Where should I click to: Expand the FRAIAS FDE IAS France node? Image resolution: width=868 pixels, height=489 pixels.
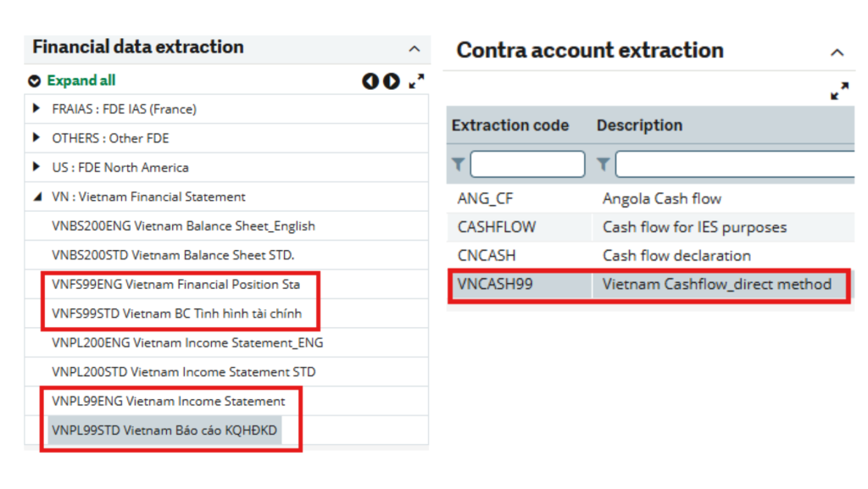[36, 108]
